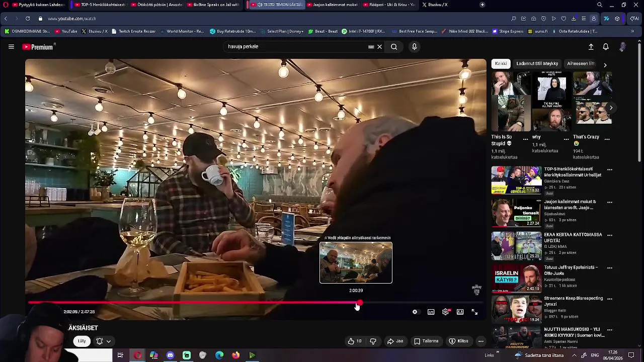644x362 pixels.
Task: Open TOP-5 Henkilökohtaisesti recommended video
Action: coord(516,180)
